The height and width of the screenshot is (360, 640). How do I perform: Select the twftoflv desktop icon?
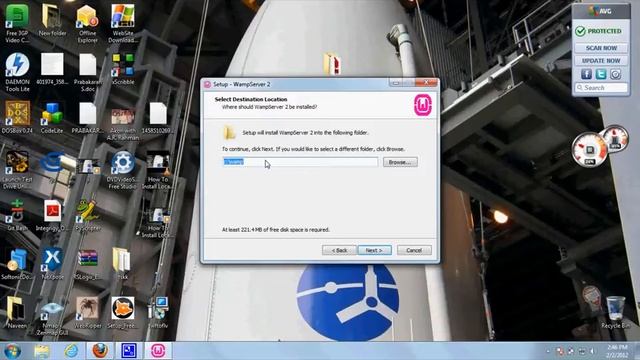tap(158, 313)
